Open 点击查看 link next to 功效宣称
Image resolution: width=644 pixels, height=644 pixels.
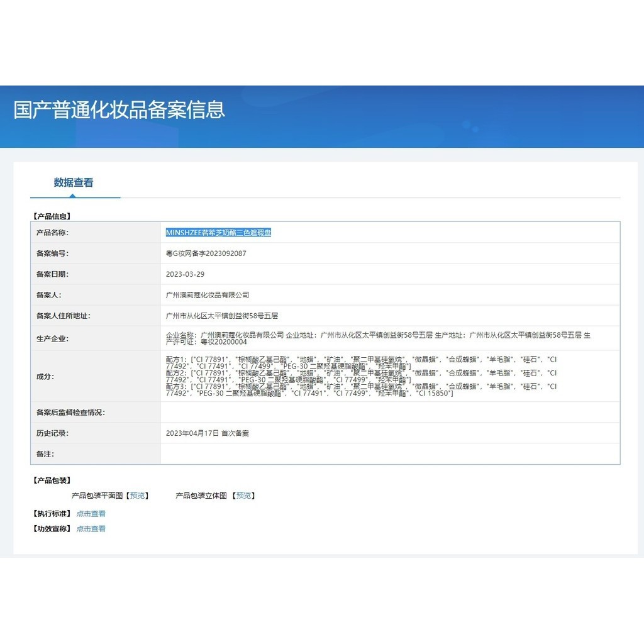pos(91,529)
